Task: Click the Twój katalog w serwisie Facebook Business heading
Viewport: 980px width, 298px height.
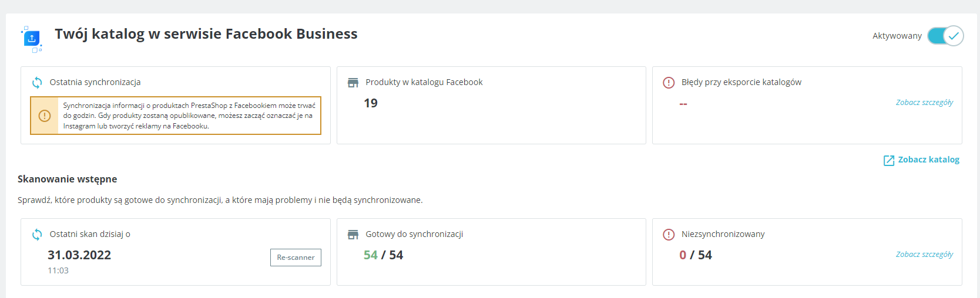Action: tap(206, 34)
